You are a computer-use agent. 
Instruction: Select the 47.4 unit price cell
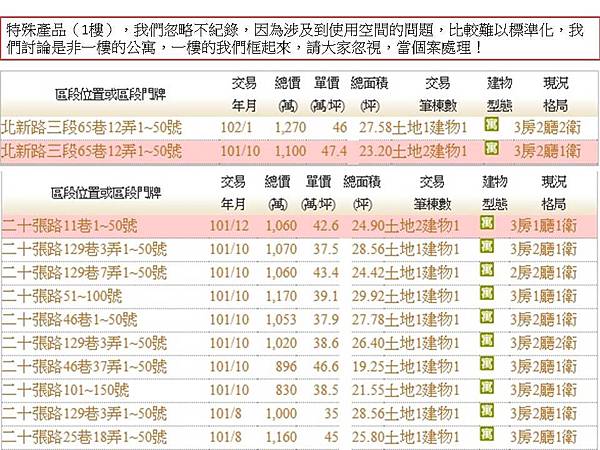pos(334,151)
